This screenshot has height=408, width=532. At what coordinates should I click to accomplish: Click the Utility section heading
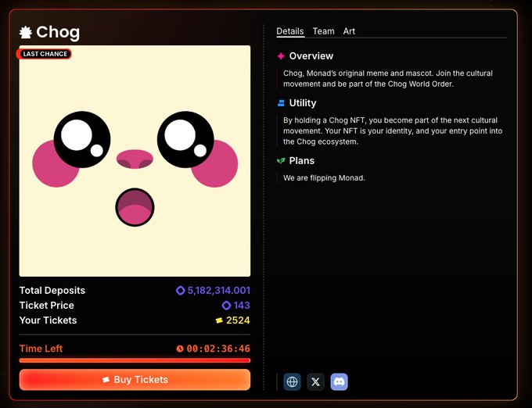pyautogui.click(x=303, y=103)
